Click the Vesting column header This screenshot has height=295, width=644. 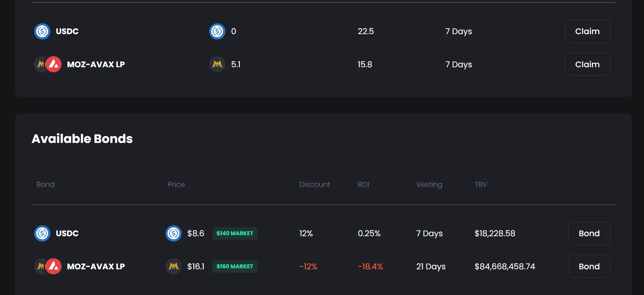pyautogui.click(x=429, y=185)
